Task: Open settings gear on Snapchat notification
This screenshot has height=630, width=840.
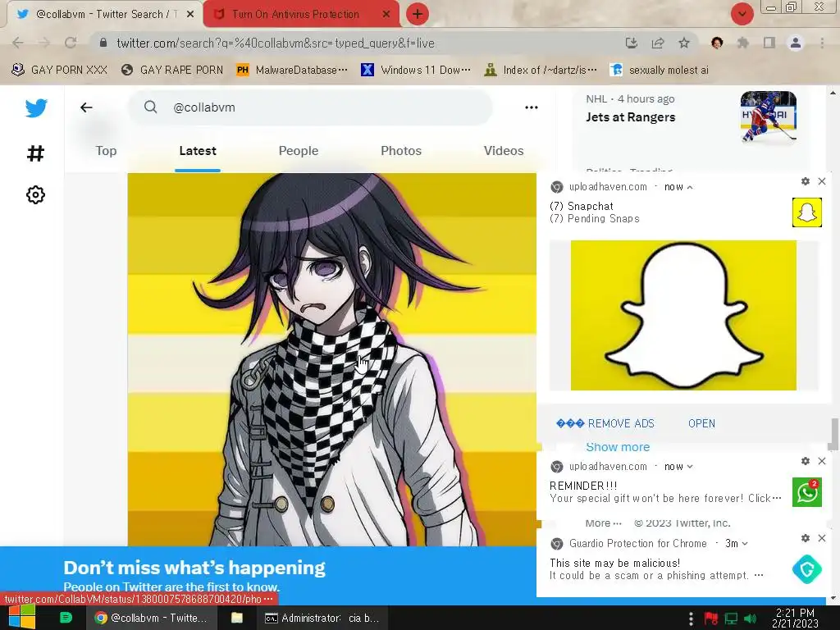Action: click(806, 181)
